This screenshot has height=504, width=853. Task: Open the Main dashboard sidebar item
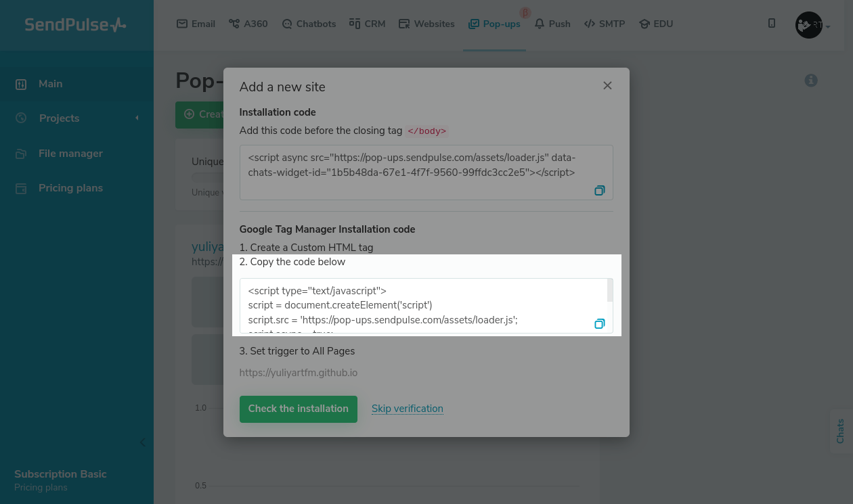50,84
